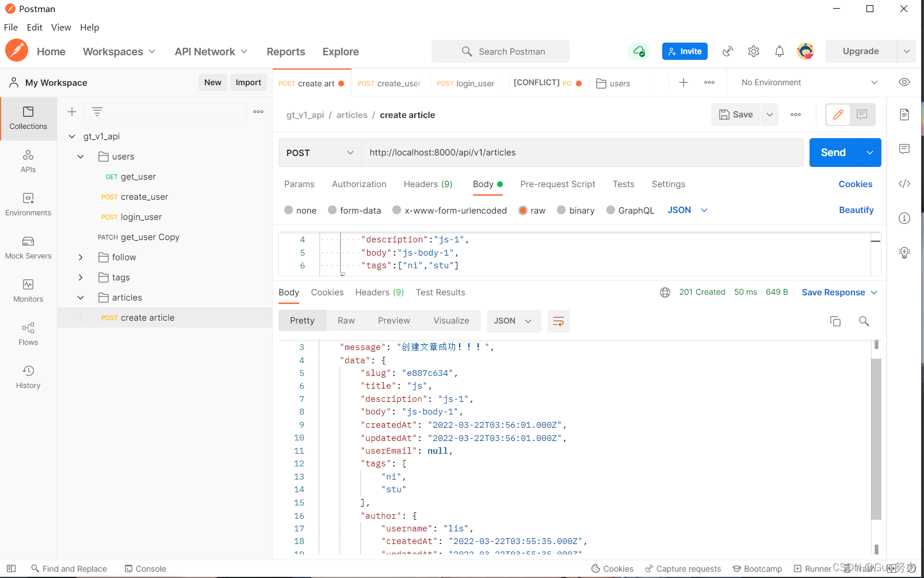Open the Send button dropdown arrow
The image size is (924, 578).
click(869, 153)
